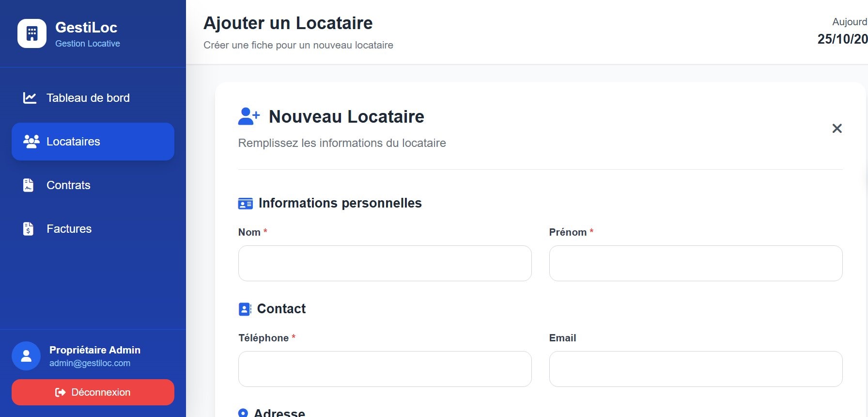The image size is (868, 417).
Task: Go to the Contrats section
Action: click(68, 185)
